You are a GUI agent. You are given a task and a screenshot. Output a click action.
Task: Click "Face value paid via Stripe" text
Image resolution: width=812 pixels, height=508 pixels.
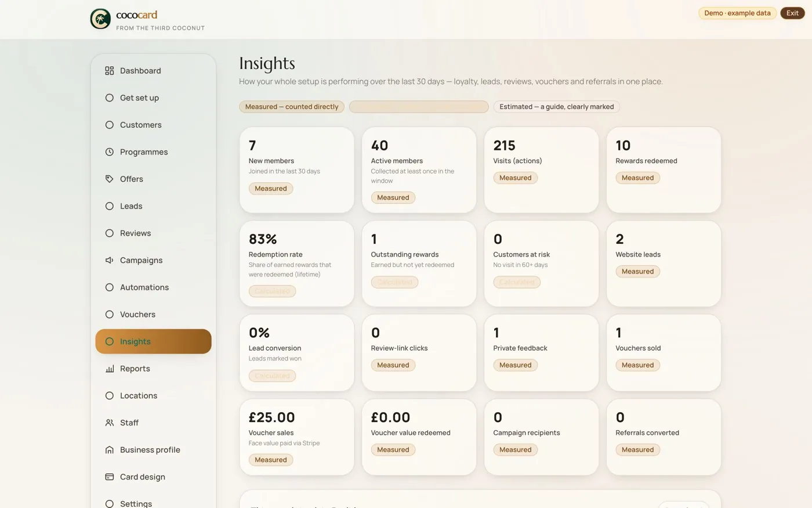pos(284,443)
